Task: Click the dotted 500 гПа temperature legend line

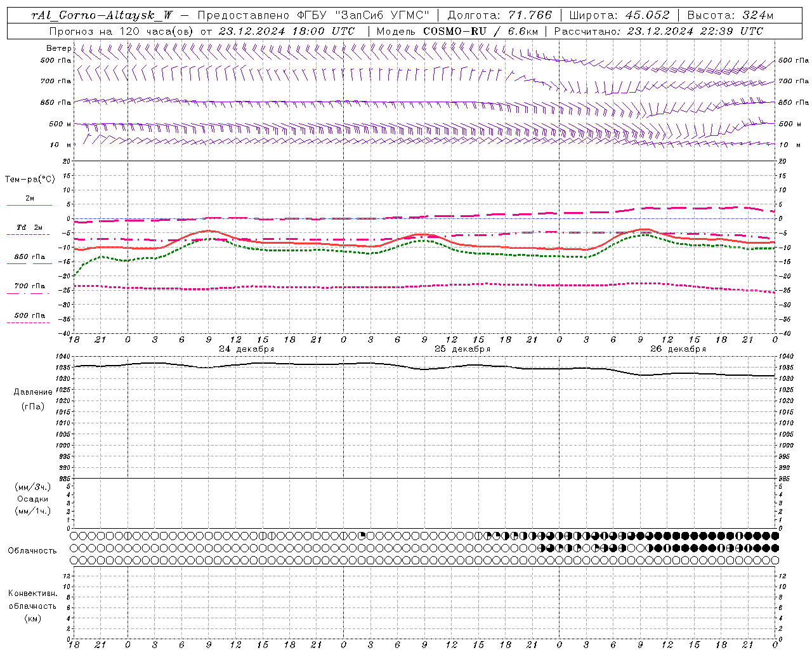Action: pos(28,322)
